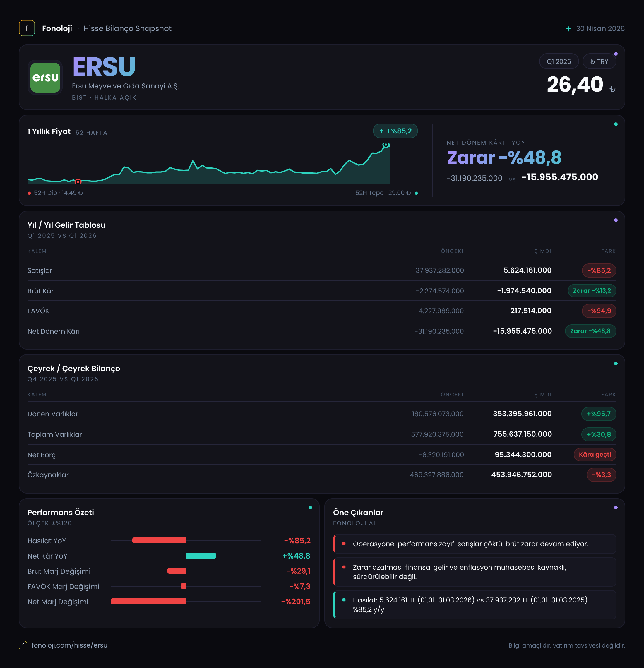The width and height of the screenshot is (644, 668).
Task: Click the purple dot on ERSU card corner
Action: pyautogui.click(x=616, y=54)
